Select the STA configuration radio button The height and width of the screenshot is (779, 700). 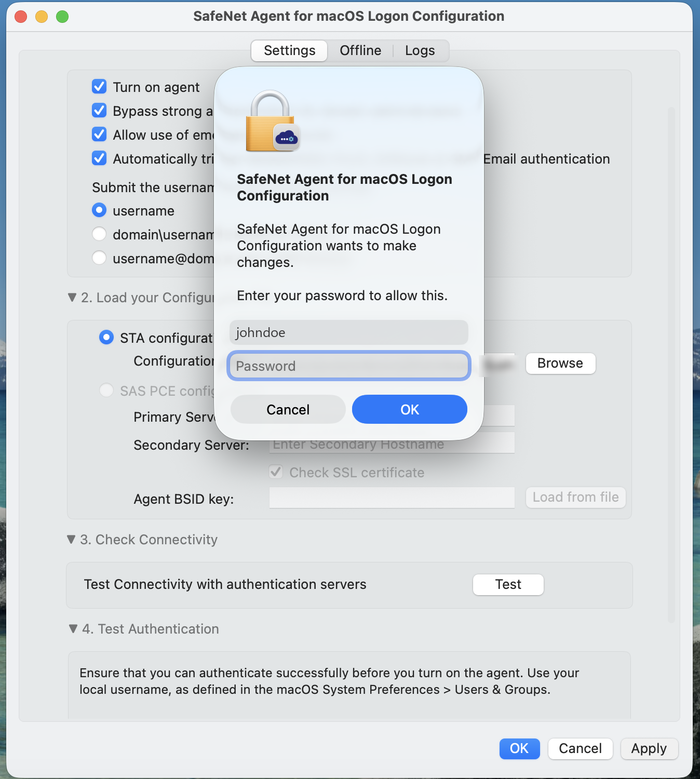[x=106, y=338]
